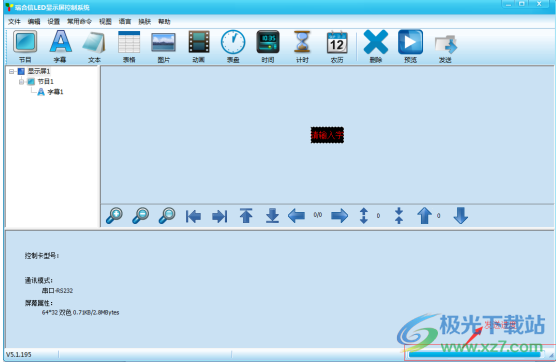Click the blue send progress bar
The height and width of the screenshot is (363, 556).
coord(475,354)
